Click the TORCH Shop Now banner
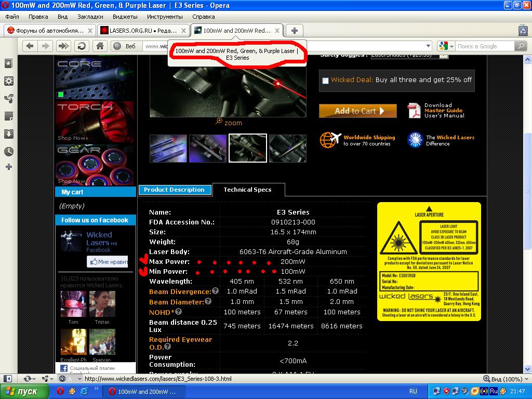The height and width of the screenshot is (399, 532). [96, 122]
